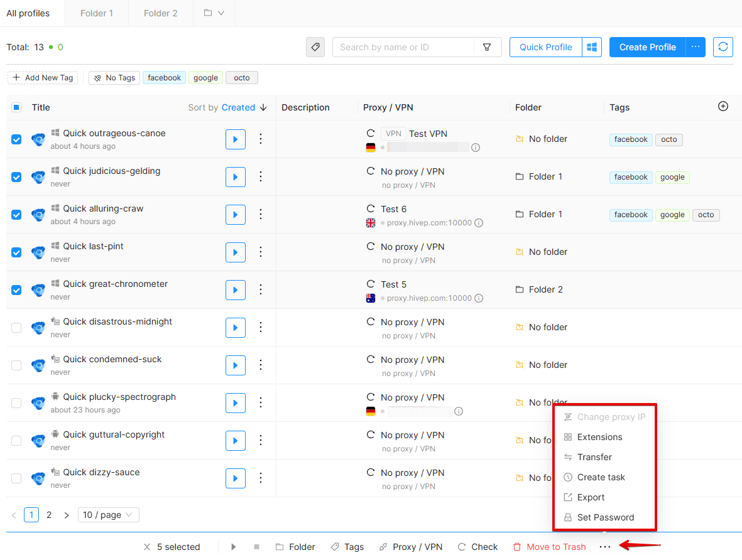Open Create Profile extra options ellipsis
The height and width of the screenshot is (560, 742).
(x=695, y=47)
